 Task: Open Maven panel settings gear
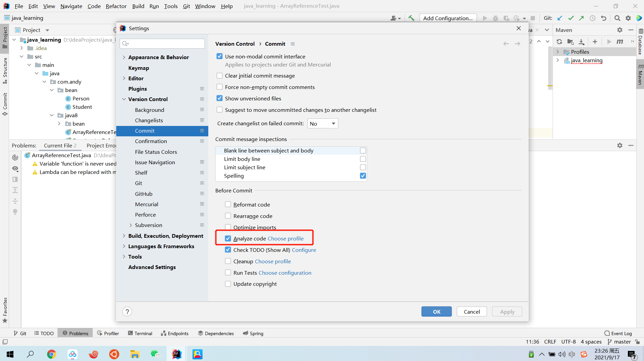click(x=620, y=30)
